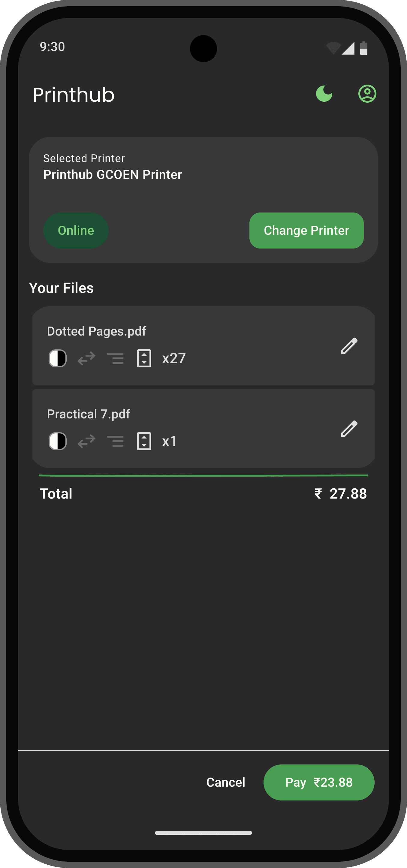Image resolution: width=407 pixels, height=868 pixels.
Task: Click page layout lines icon on Practical 7.pdf
Action: coord(115,441)
